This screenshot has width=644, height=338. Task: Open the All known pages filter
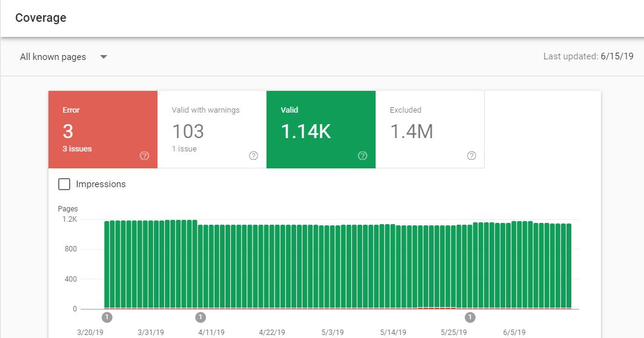53,57
